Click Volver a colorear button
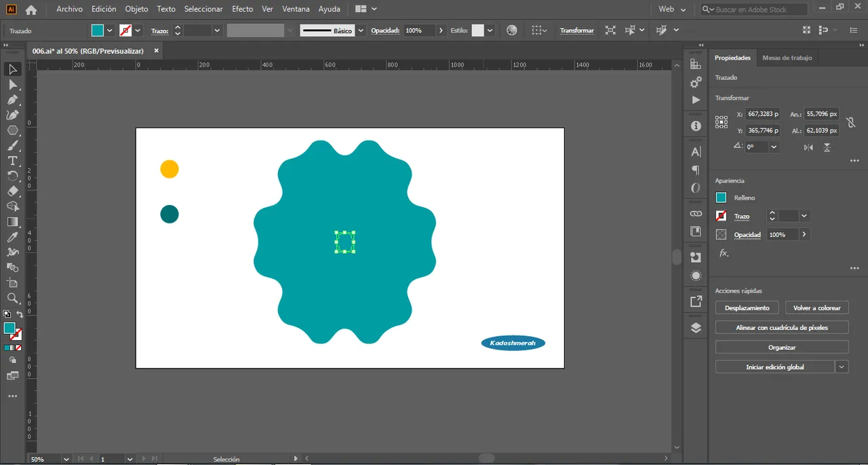 [x=816, y=308]
